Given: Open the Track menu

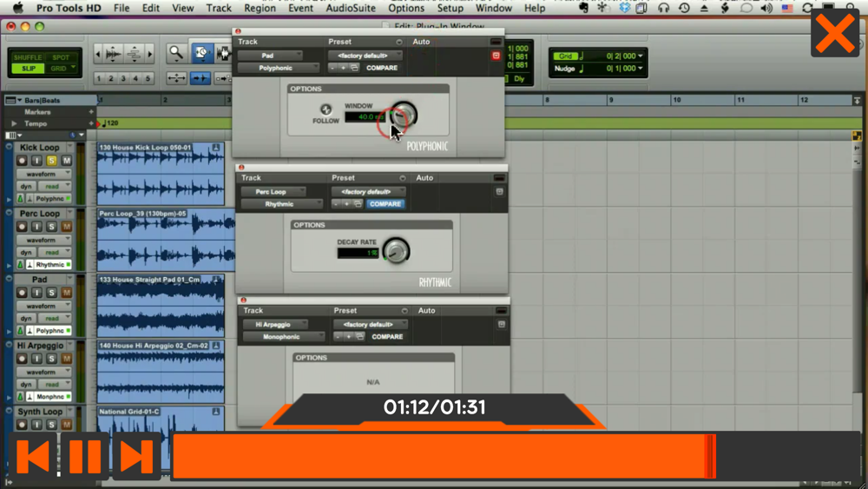Looking at the screenshot, I should (219, 9).
